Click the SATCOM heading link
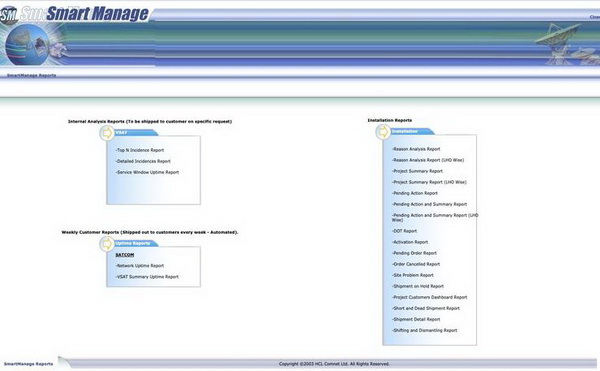This screenshot has height=371, width=600. point(125,255)
